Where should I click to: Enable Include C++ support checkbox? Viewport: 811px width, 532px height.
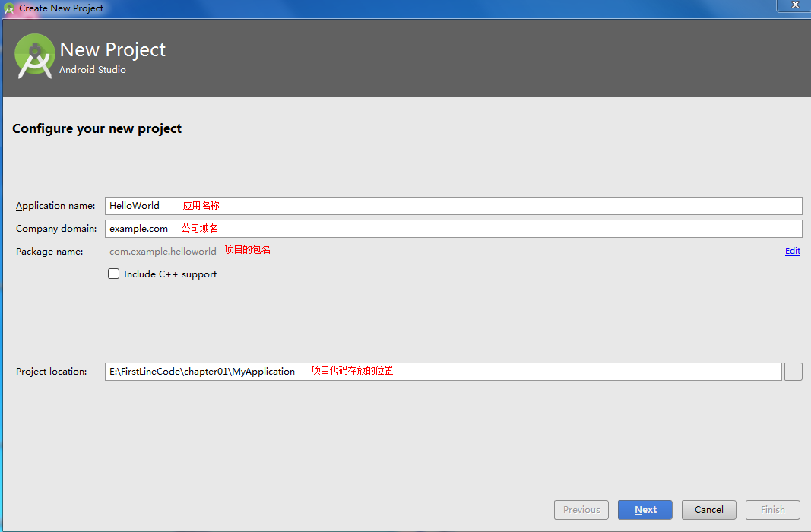[x=114, y=274]
